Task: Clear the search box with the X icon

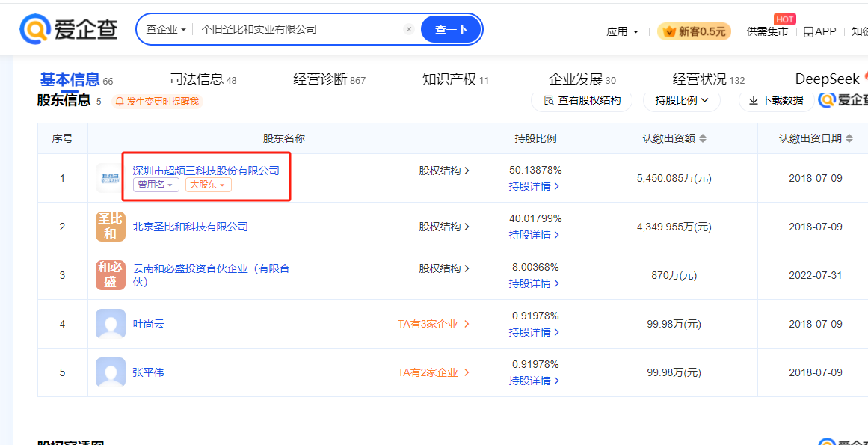Action: coord(409,29)
